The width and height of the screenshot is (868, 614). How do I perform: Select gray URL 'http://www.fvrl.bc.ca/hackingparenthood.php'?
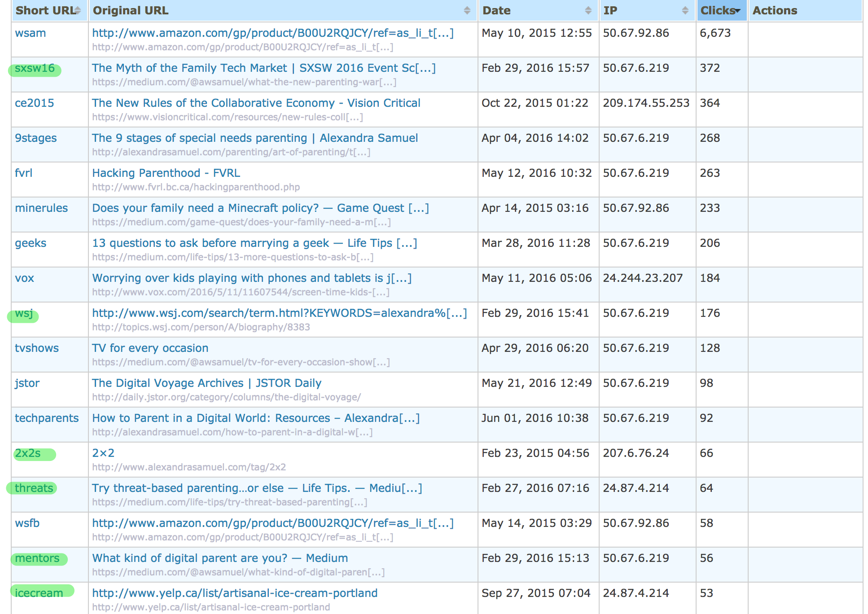coord(196,187)
